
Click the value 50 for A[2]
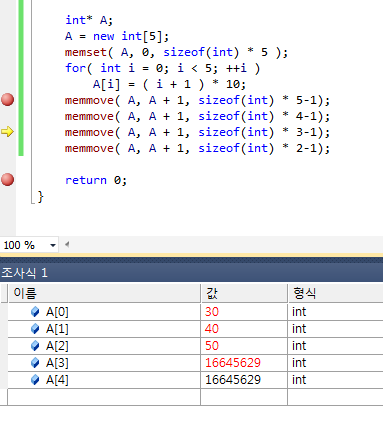pos(212,346)
